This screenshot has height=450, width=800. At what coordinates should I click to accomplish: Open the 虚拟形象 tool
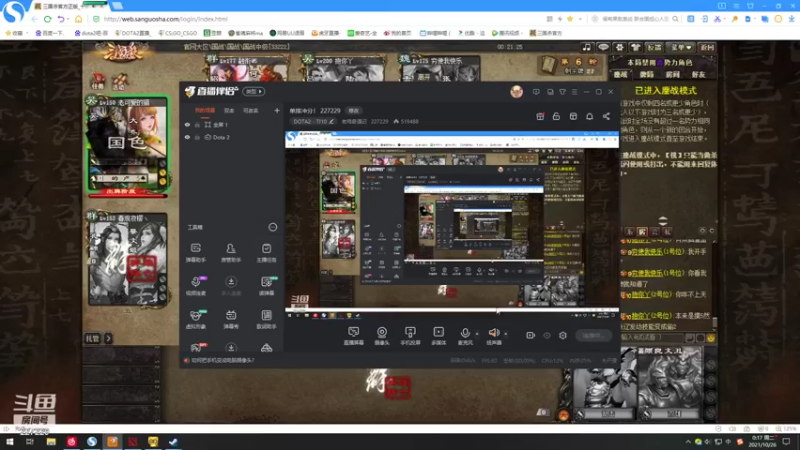[195, 319]
